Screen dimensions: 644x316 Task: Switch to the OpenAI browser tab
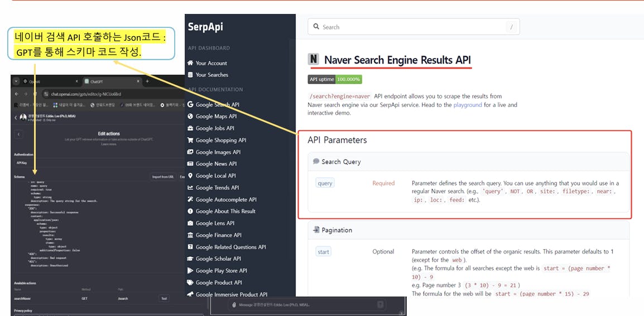click(49, 81)
